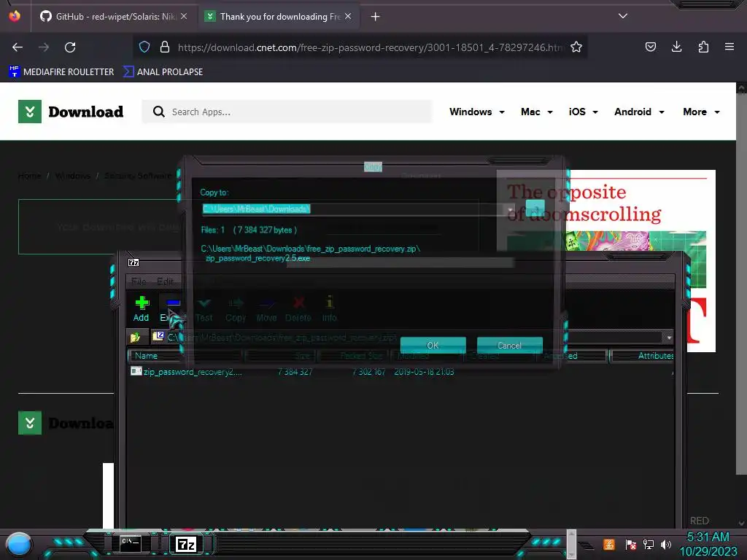Sort by the Attributes column header
This screenshot has height=560, width=747.
[643, 356]
